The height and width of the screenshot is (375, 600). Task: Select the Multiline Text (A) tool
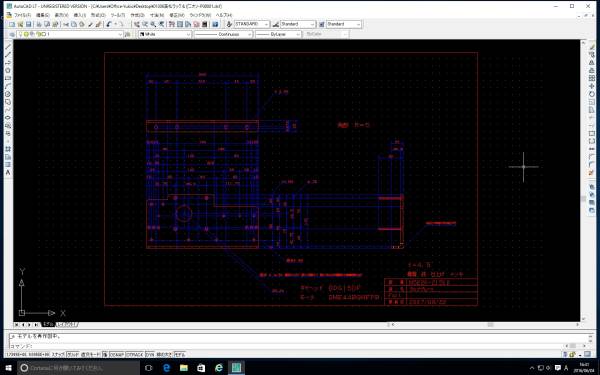pyautogui.click(x=8, y=173)
